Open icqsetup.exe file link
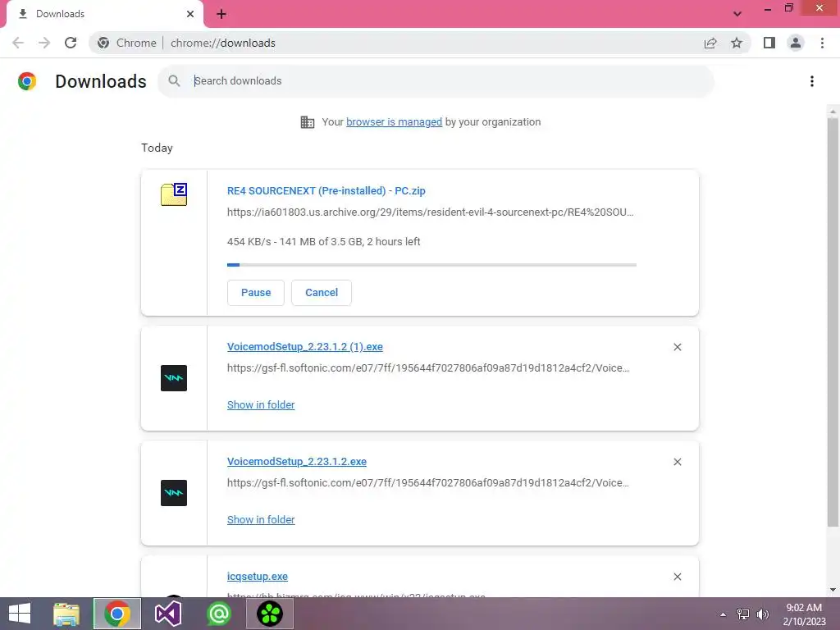This screenshot has height=630, width=840. pyautogui.click(x=257, y=577)
